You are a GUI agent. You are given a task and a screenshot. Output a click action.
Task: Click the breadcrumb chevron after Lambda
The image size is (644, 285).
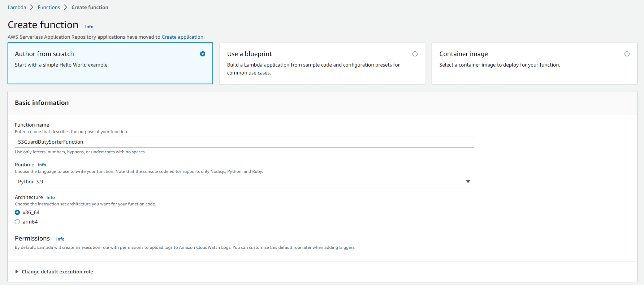[x=32, y=7]
